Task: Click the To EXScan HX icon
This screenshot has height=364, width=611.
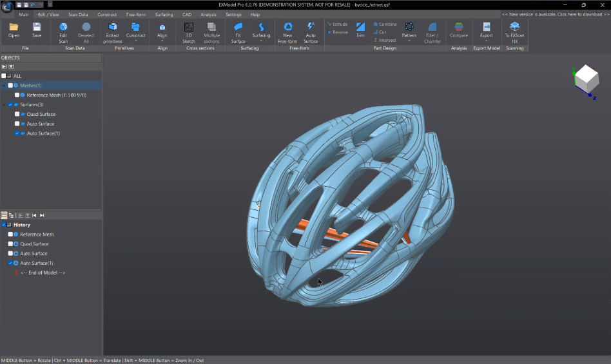Action: coord(514,30)
